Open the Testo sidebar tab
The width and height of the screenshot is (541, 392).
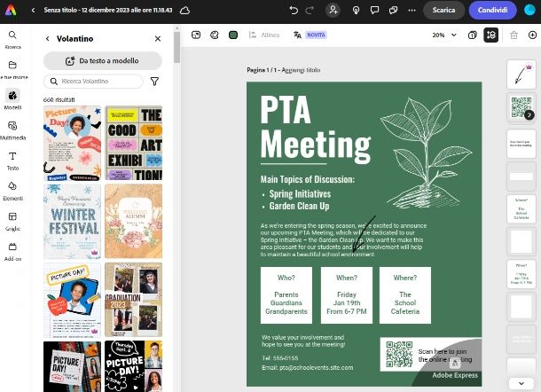click(12, 161)
